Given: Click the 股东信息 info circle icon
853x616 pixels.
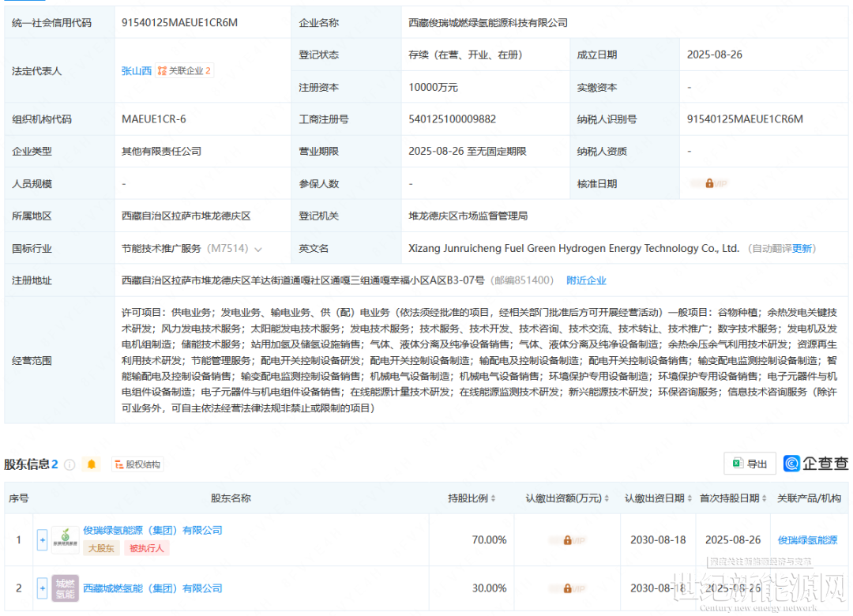Looking at the screenshot, I should [x=70, y=464].
